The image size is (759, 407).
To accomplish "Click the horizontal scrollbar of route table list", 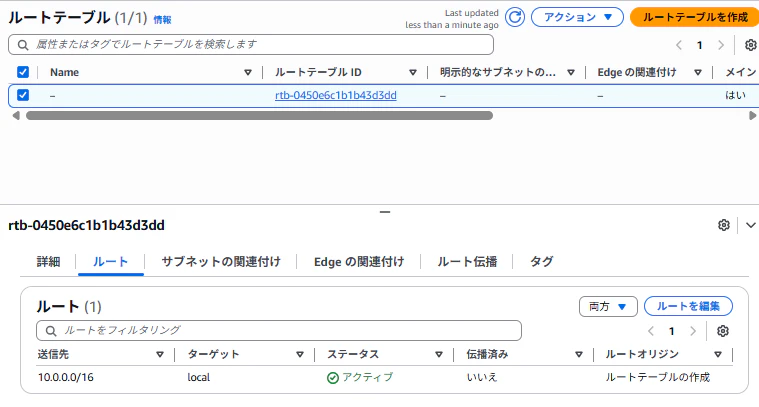I will [x=259, y=116].
